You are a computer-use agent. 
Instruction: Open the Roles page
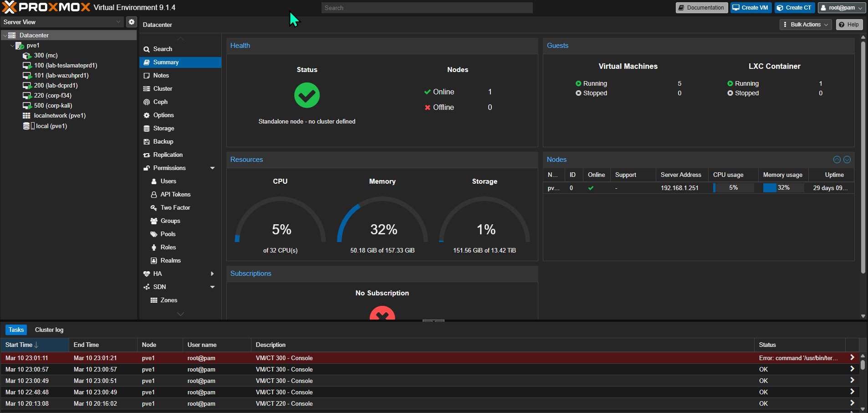(x=180, y=247)
